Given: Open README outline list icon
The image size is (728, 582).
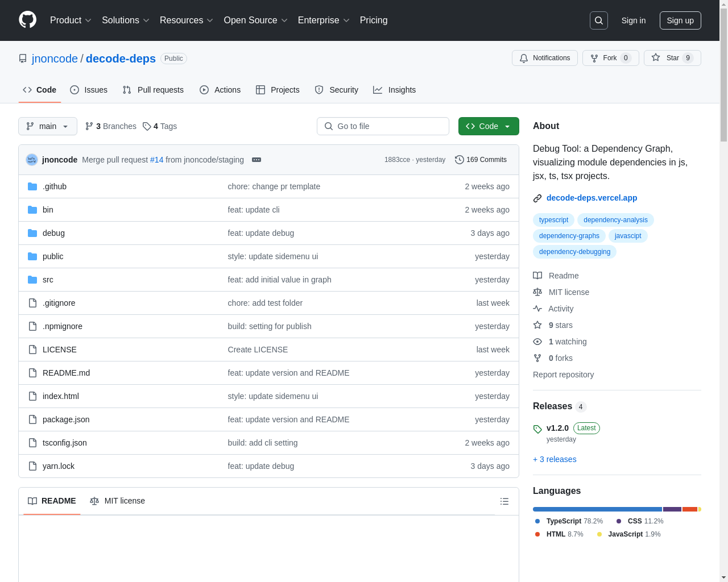Looking at the screenshot, I should pyautogui.click(x=504, y=501).
